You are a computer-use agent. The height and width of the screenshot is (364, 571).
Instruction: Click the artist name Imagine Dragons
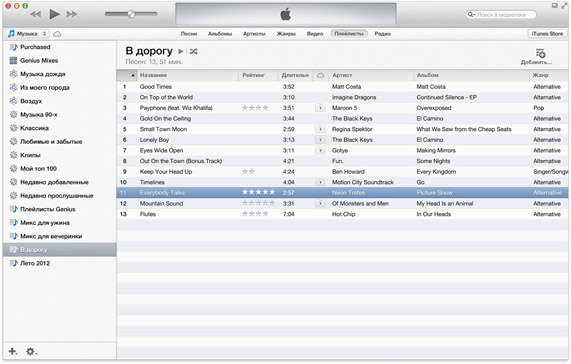coord(354,98)
